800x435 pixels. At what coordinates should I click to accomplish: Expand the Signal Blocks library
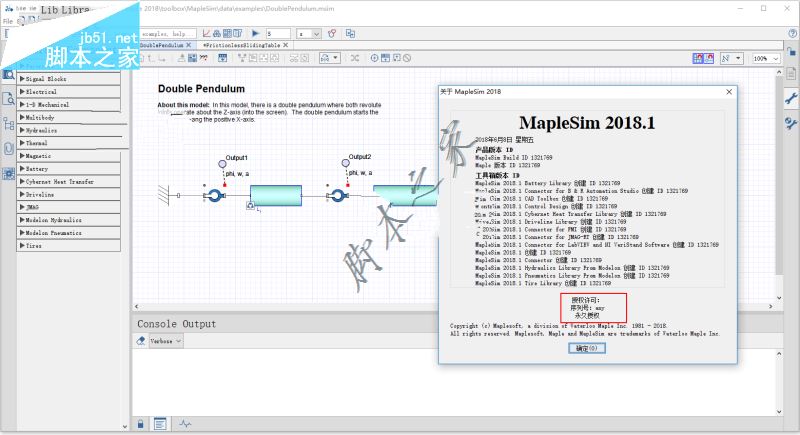point(69,79)
